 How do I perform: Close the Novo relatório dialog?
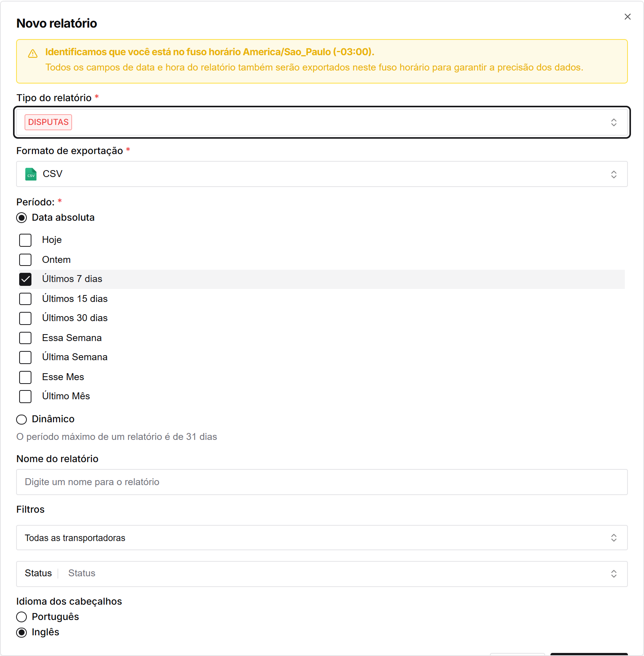click(x=628, y=17)
